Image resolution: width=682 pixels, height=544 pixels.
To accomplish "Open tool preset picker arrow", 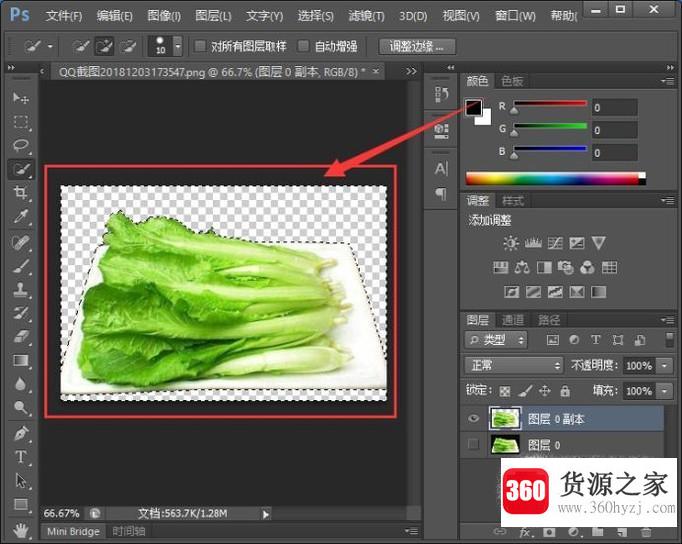I will (x=50, y=46).
